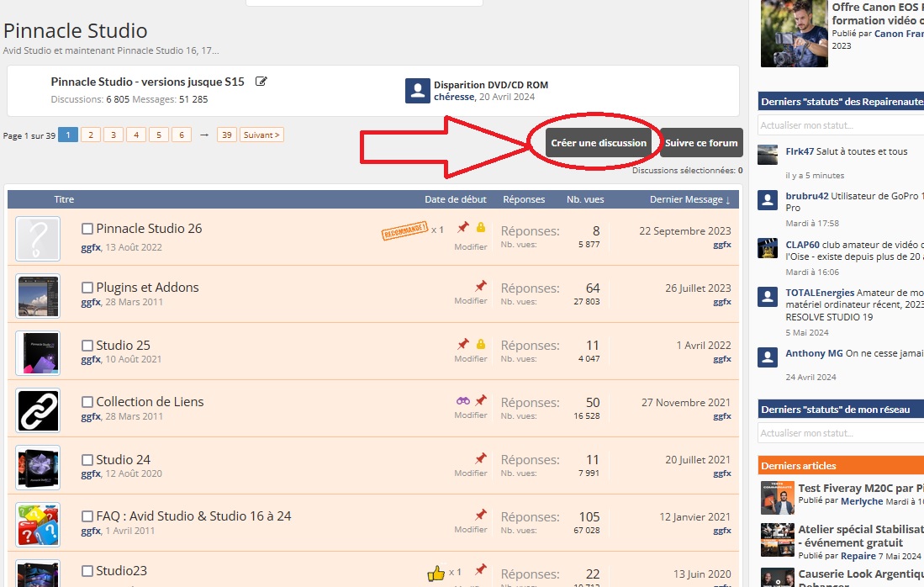Click the lock icon in Pinnacle Studio 26 row
924x587 pixels.
(481, 227)
